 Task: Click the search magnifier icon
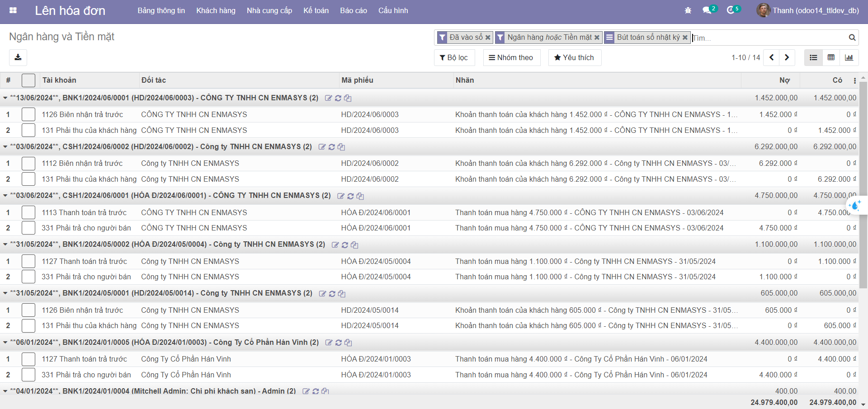(852, 38)
